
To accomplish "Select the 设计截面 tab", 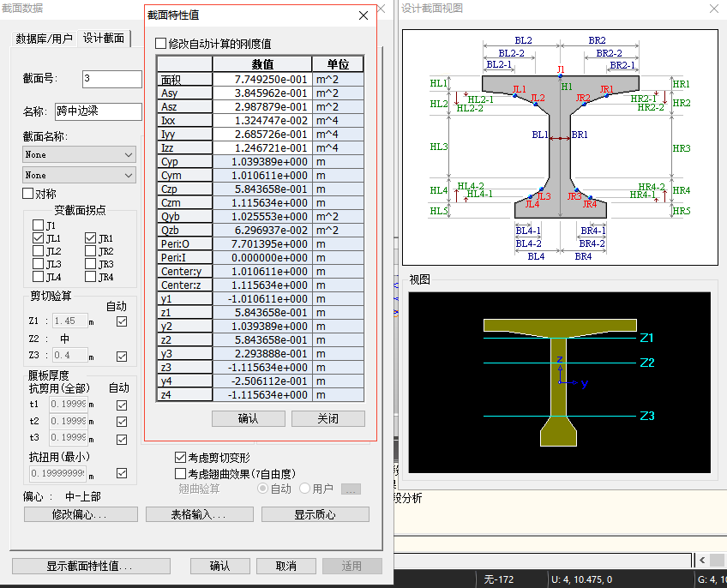I will (104, 39).
